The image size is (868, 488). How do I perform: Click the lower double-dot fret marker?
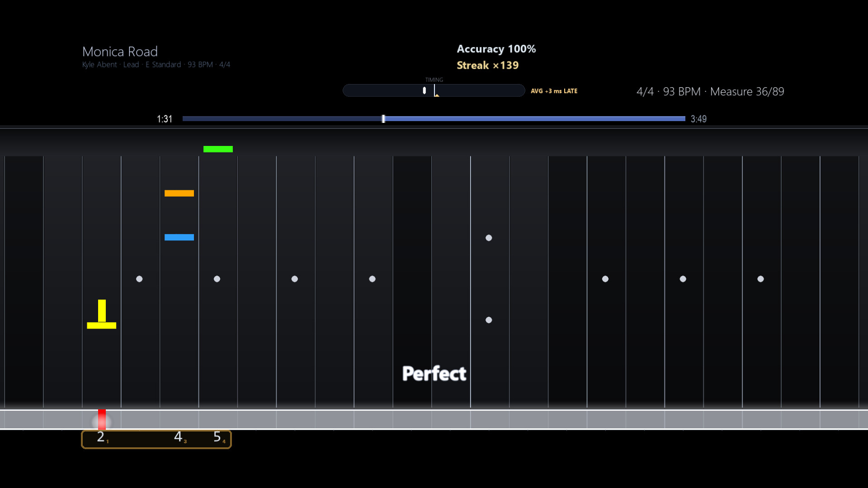pyautogui.click(x=489, y=320)
